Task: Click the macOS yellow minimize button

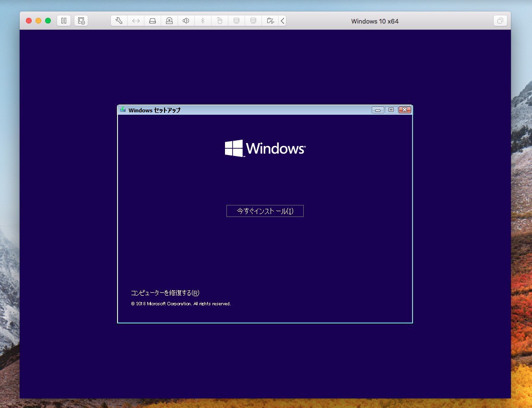Action: pos(38,21)
